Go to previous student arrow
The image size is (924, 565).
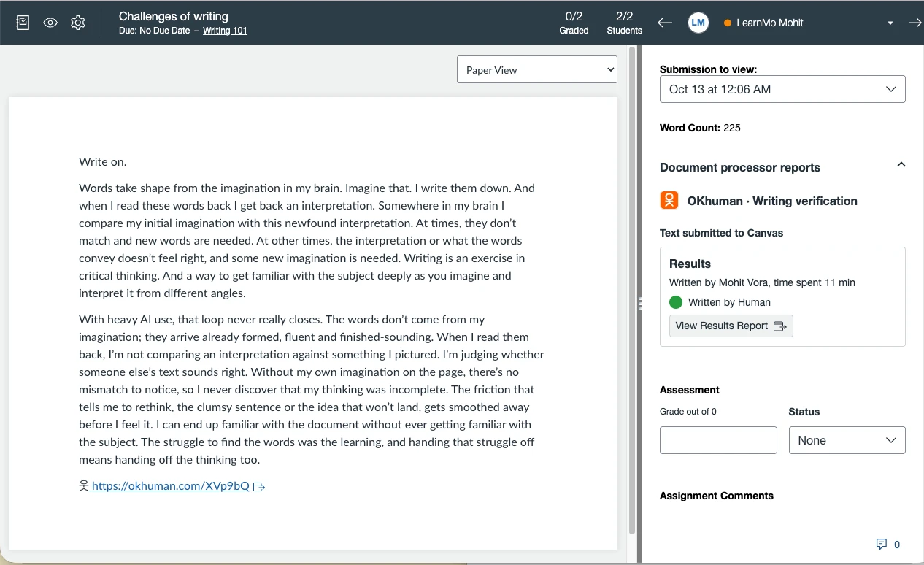[664, 23]
